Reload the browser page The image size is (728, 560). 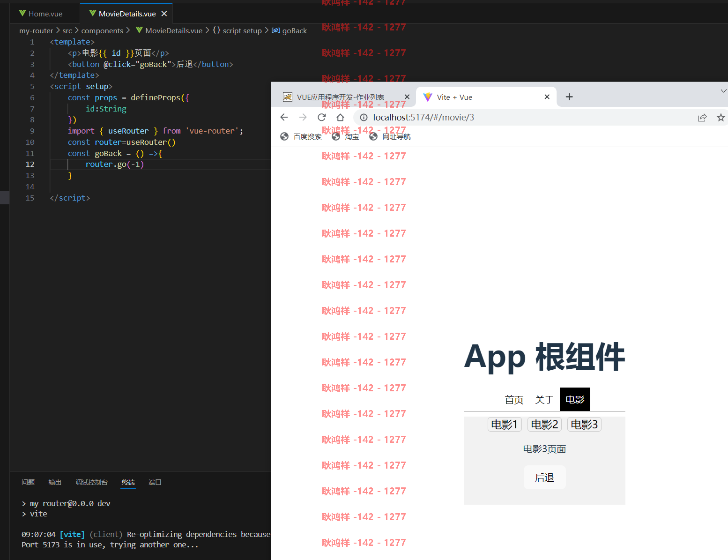coord(321,117)
